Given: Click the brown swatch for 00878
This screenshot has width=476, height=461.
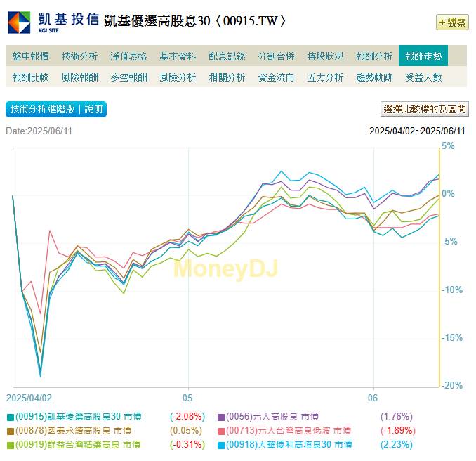Looking at the screenshot, I should point(11,431).
